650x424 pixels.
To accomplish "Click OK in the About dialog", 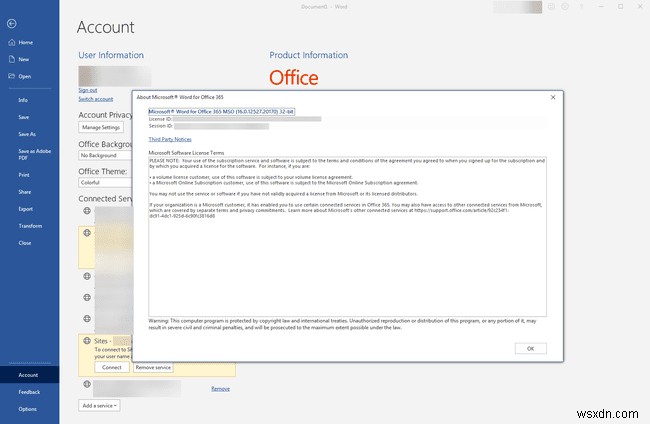I will (531, 349).
